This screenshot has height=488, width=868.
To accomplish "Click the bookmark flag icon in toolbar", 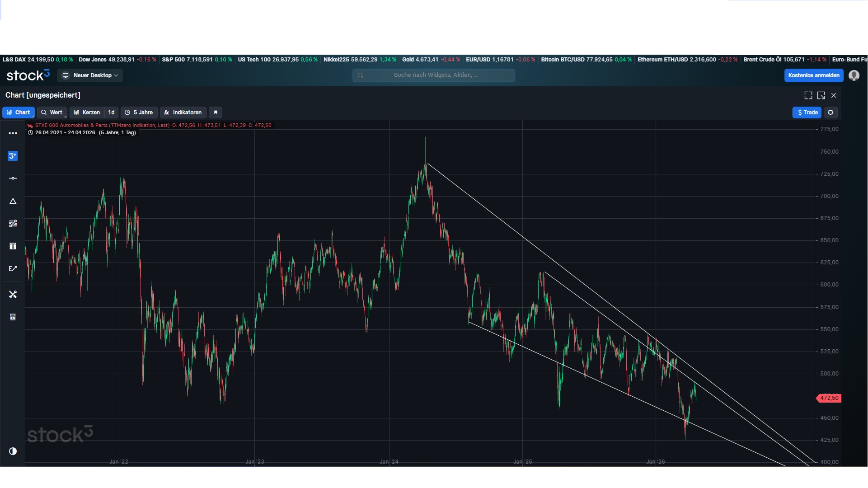I will point(216,113).
